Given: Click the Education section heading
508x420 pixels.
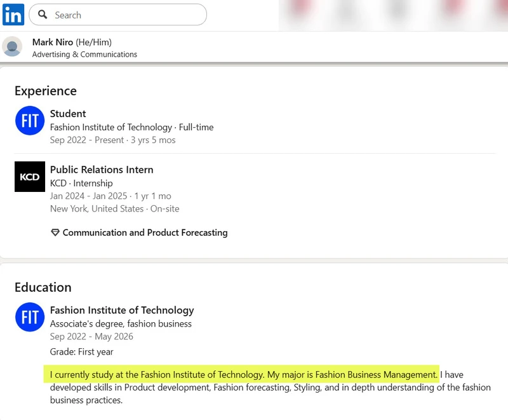Looking at the screenshot, I should point(43,287).
